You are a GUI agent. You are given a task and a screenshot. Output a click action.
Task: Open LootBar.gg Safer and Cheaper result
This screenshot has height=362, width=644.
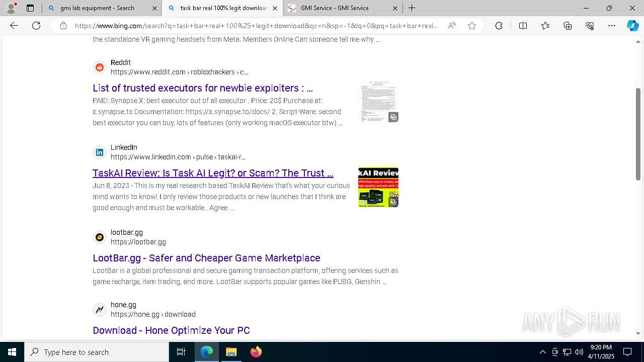coord(206,258)
